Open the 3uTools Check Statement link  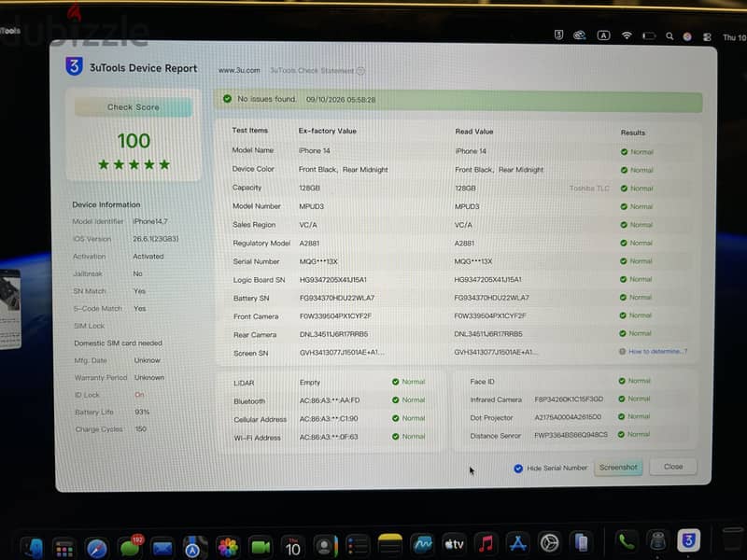(x=312, y=71)
